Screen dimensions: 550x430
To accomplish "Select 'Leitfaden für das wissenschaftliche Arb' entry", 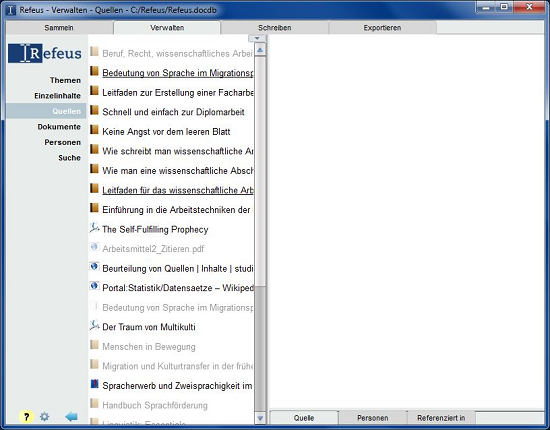I will pyautogui.click(x=177, y=190).
